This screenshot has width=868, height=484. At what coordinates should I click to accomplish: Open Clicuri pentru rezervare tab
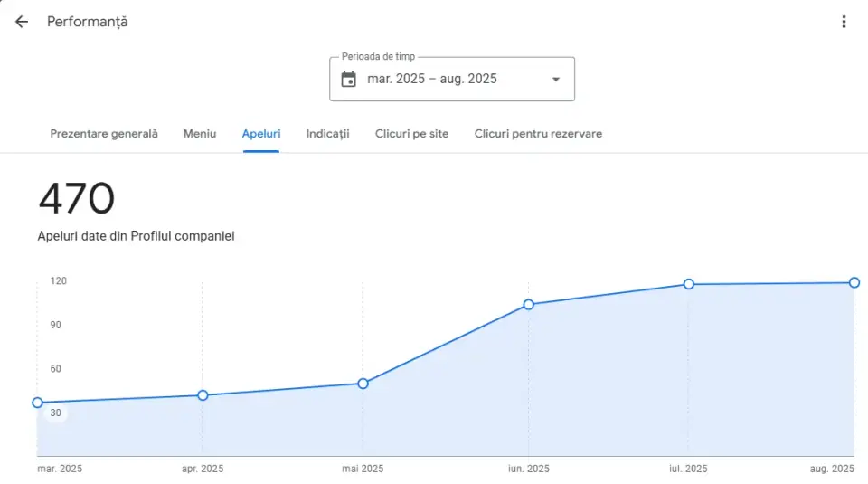(x=538, y=134)
